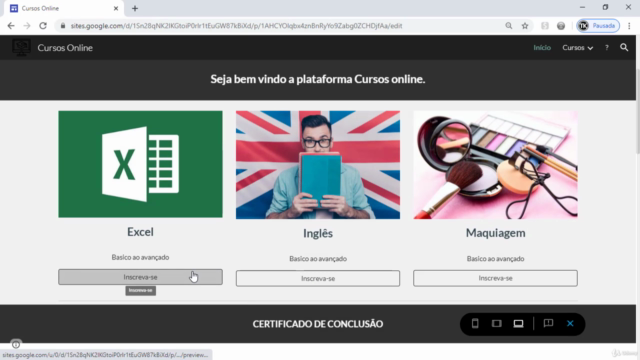The width and height of the screenshot is (640, 360).
Task: Click the Excel course image
Action: (x=140, y=164)
